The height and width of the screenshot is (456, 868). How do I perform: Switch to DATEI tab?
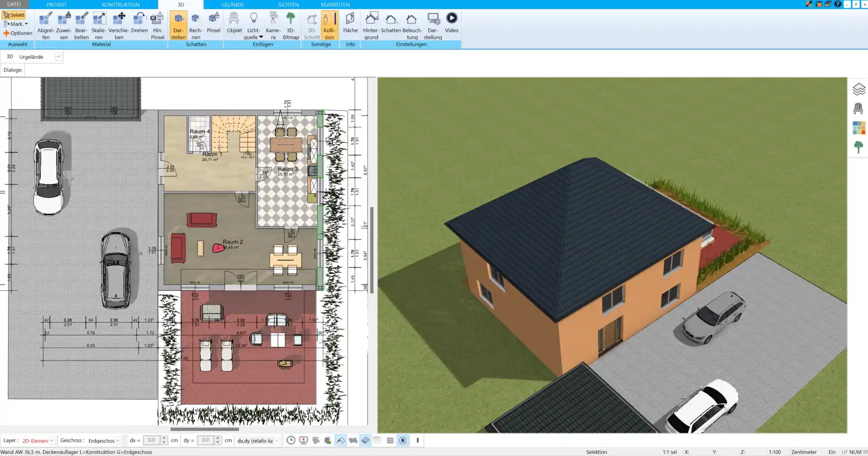(14, 5)
